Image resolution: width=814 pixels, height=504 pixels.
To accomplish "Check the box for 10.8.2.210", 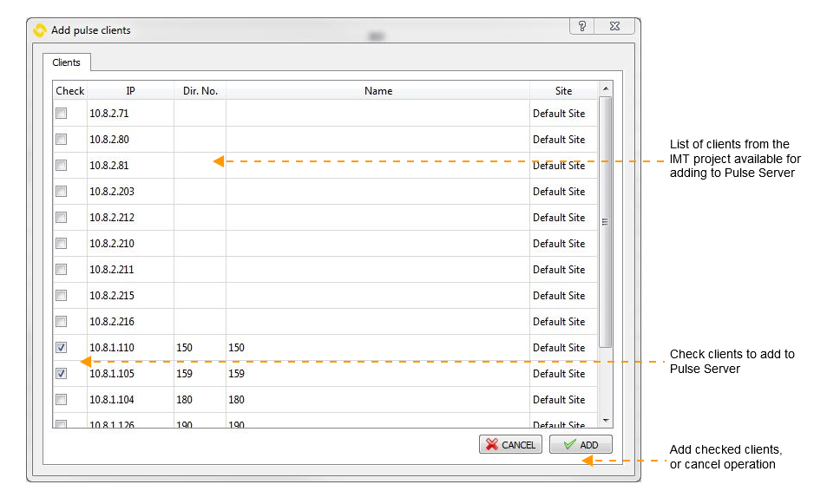I will (62, 243).
